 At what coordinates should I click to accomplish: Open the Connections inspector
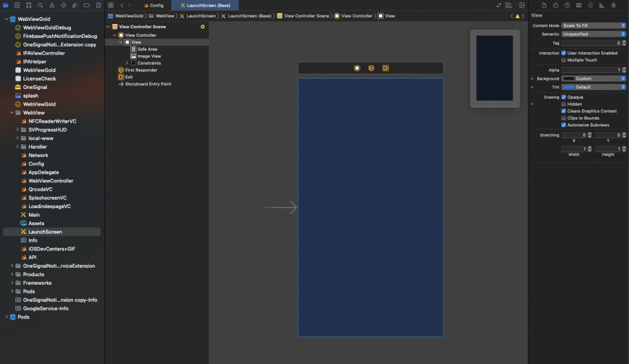(613, 6)
